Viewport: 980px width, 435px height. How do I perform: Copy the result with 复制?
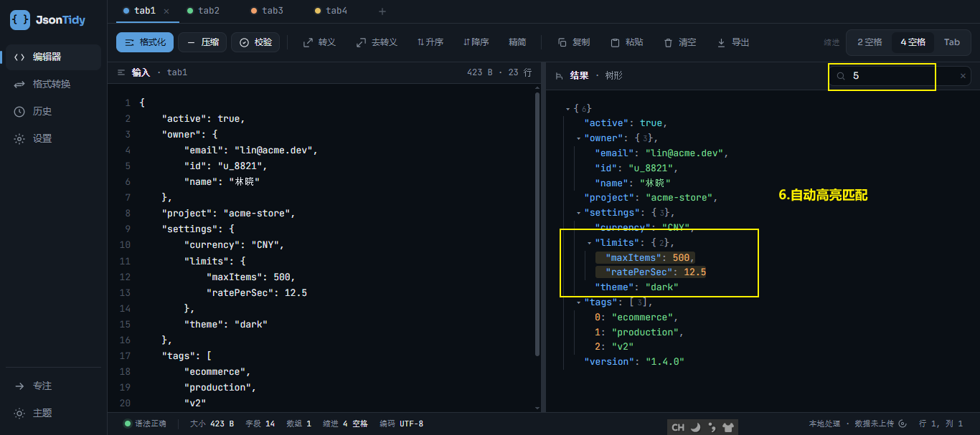coord(574,42)
